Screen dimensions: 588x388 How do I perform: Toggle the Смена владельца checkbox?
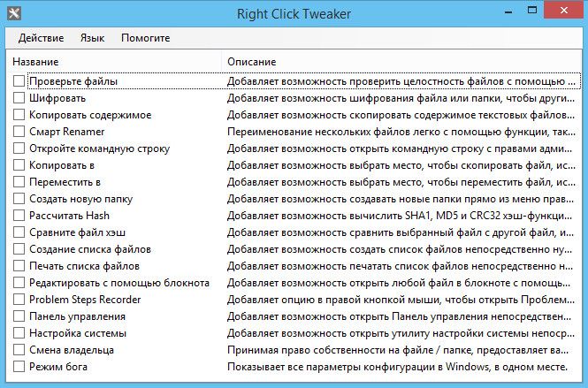pos(20,350)
